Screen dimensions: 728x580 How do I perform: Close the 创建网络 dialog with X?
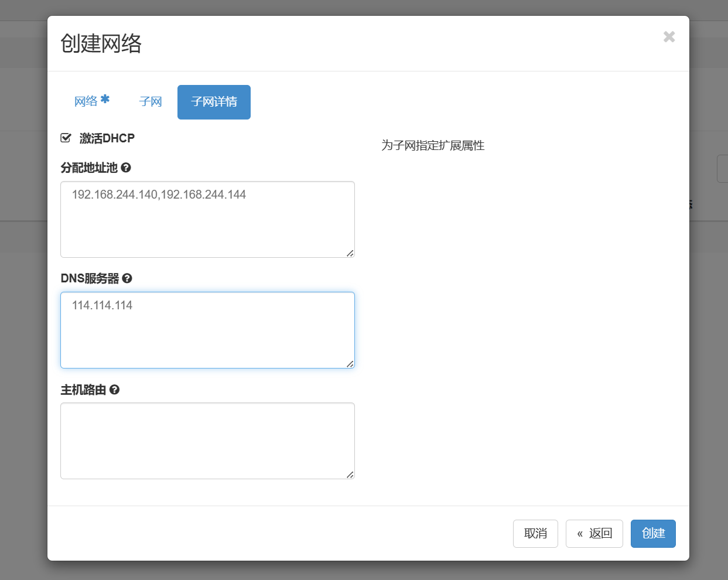669,37
